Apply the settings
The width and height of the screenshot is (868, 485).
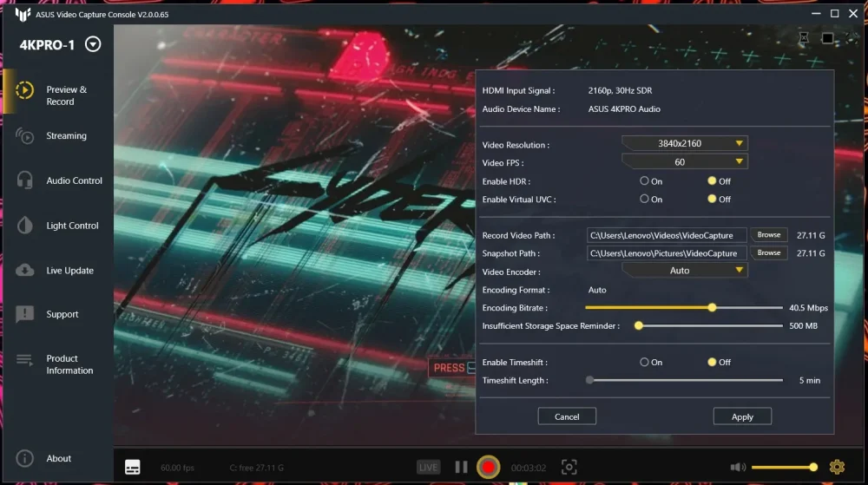pyautogui.click(x=742, y=416)
